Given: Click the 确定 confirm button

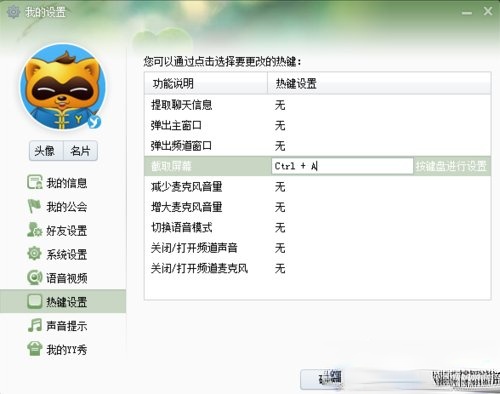Looking at the screenshot, I should [x=321, y=379].
